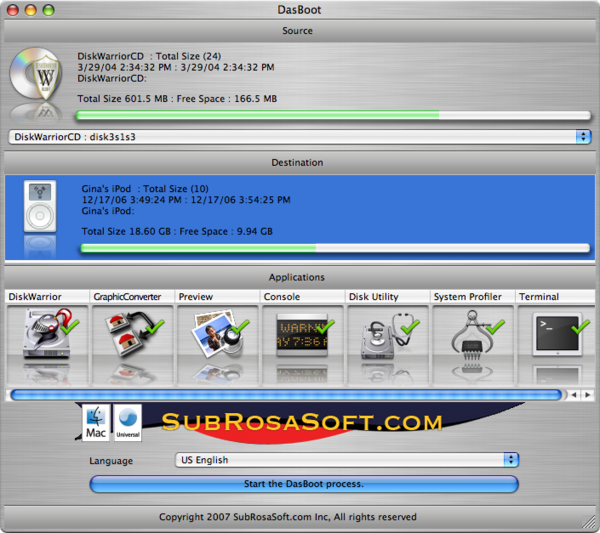
Task: Open the SubRosaSoft.com banner link
Action: coord(300,423)
